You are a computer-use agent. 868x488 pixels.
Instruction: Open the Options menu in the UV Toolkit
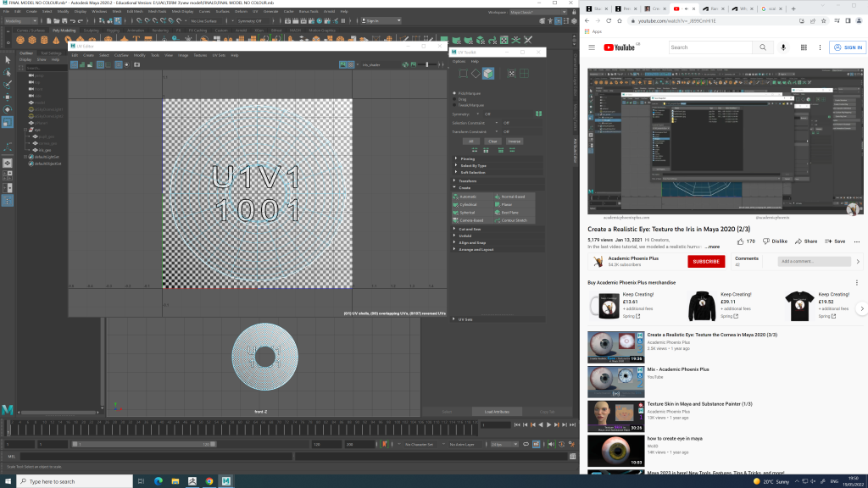click(x=459, y=61)
